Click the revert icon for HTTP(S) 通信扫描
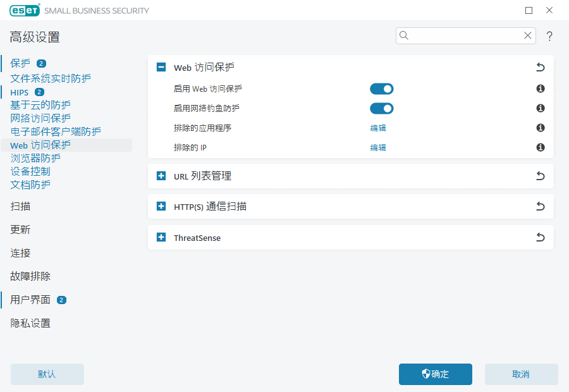This screenshot has width=569, height=392. tap(540, 206)
